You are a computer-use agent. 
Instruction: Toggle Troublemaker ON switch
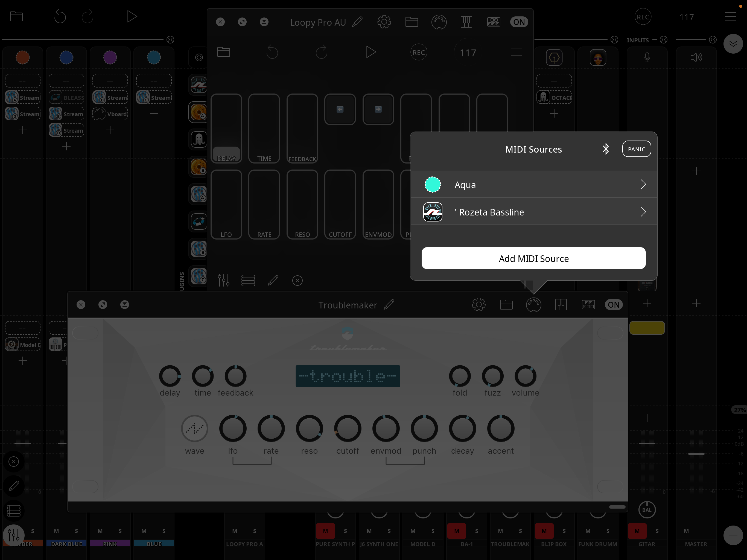613,305
